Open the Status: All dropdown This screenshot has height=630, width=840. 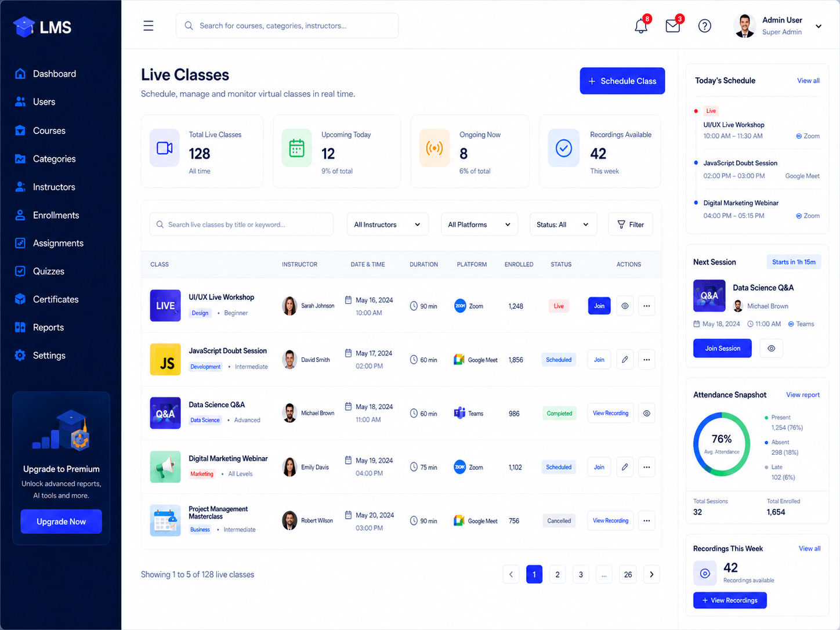tap(563, 225)
